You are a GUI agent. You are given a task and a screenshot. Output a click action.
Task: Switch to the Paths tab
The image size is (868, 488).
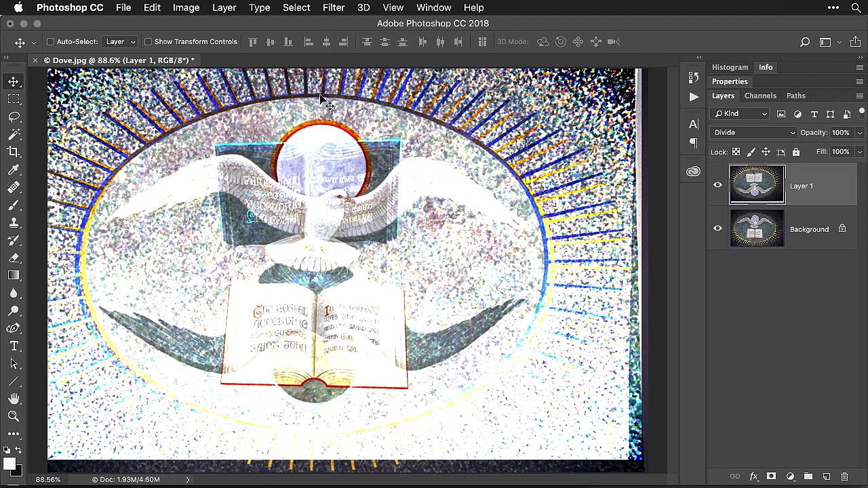tap(795, 96)
